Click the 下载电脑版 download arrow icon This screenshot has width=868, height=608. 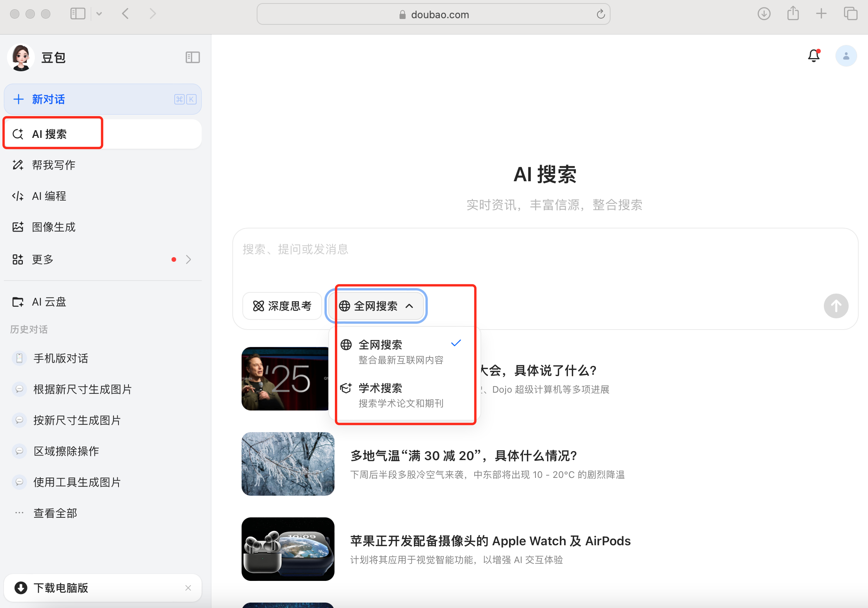21,588
